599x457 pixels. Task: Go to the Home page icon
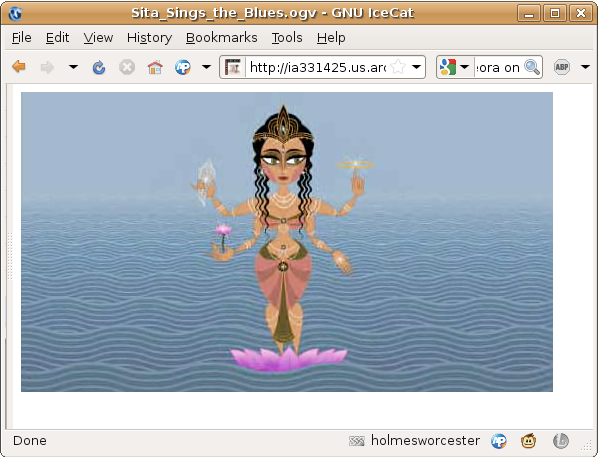click(155, 68)
